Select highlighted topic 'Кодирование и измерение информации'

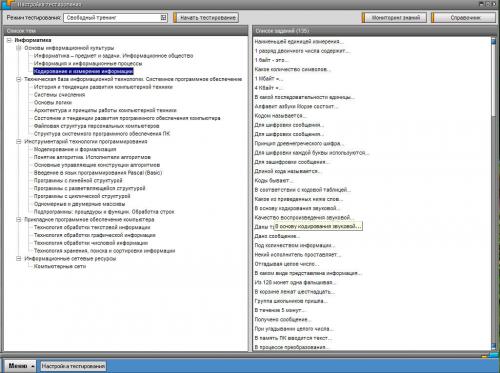[83, 71]
